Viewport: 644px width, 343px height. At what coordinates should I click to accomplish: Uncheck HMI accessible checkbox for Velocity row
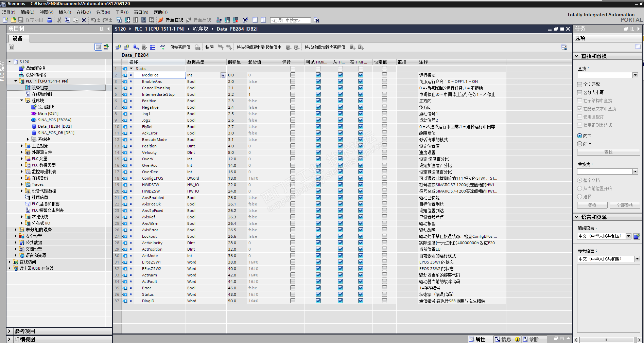click(318, 152)
